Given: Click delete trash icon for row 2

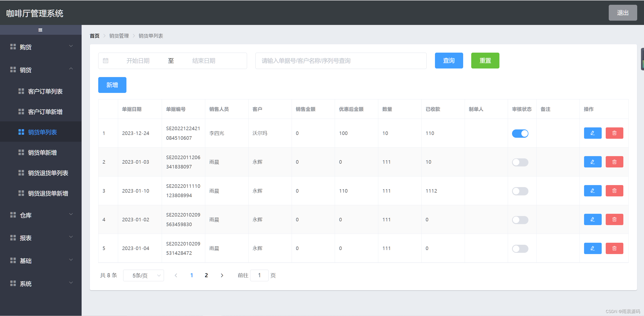Looking at the screenshot, I should [x=614, y=162].
